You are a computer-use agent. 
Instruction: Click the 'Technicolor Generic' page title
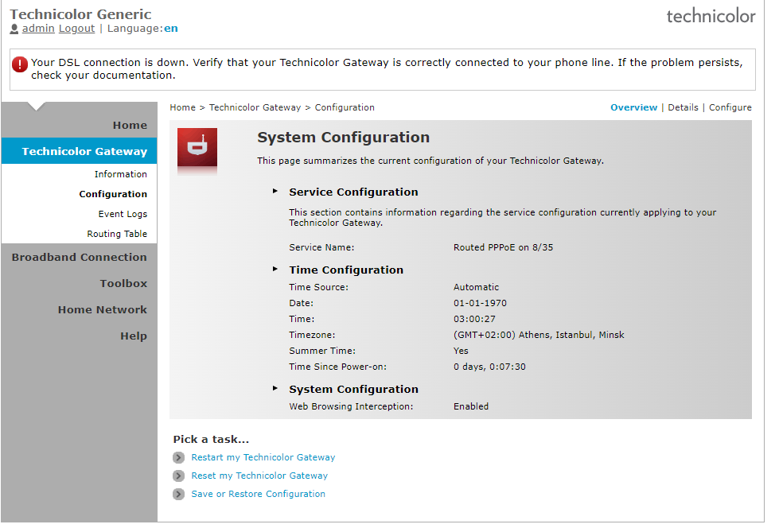click(x=80, y=14)
